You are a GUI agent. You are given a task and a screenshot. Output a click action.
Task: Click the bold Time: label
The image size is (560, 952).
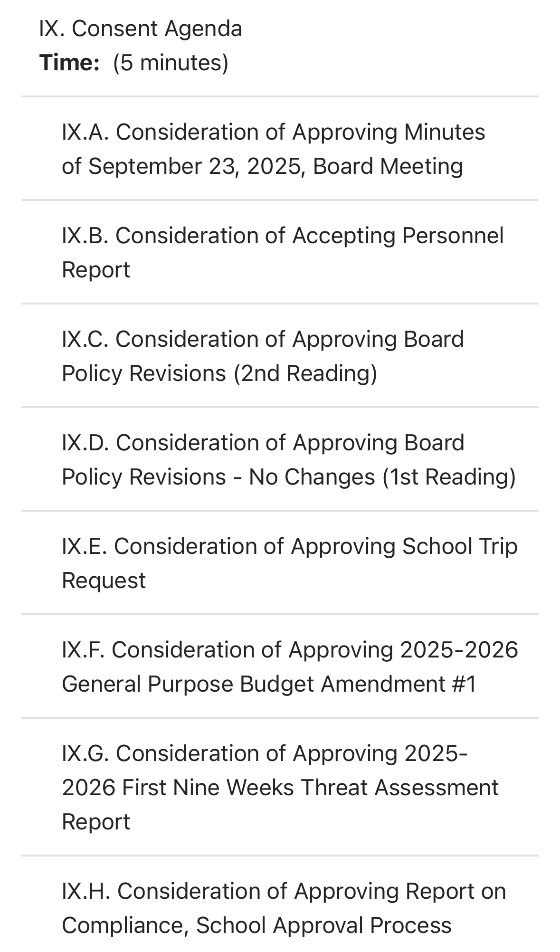click(69, 63)
